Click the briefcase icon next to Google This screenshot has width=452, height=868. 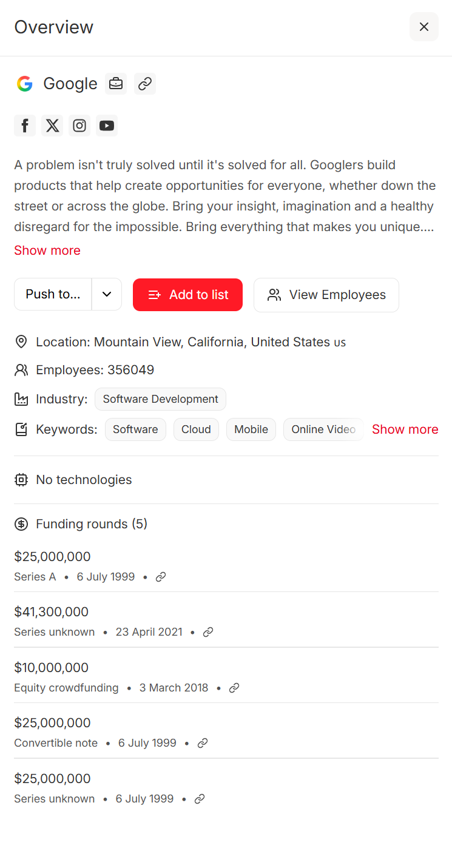116,84
